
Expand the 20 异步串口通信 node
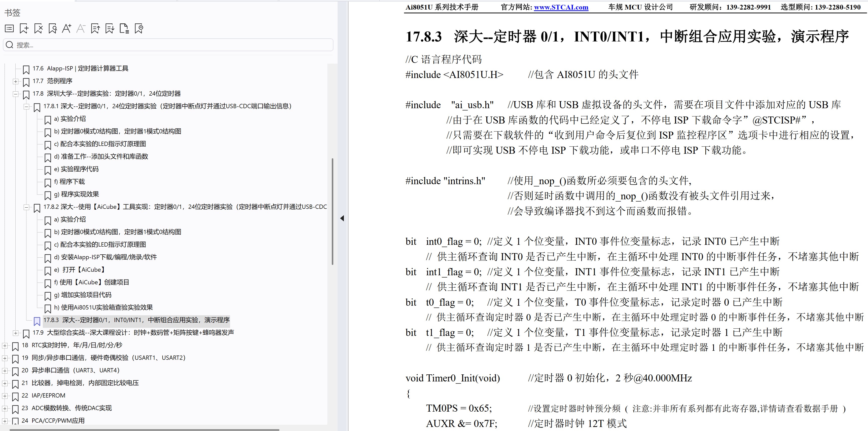[x=5, y=370]
